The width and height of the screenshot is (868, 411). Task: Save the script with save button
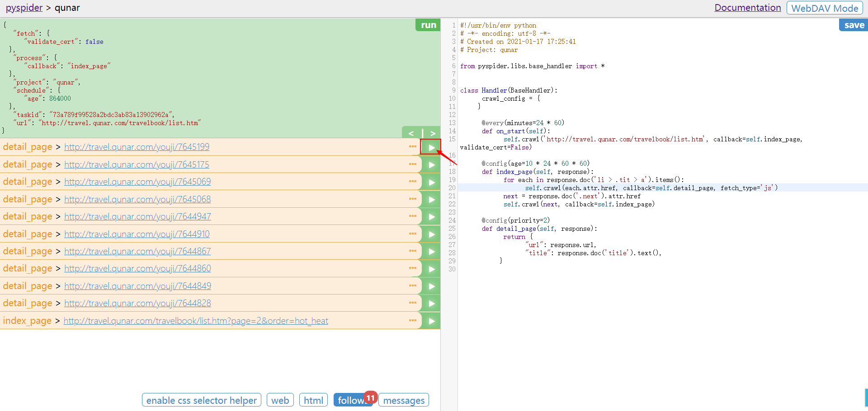[854, 25]
